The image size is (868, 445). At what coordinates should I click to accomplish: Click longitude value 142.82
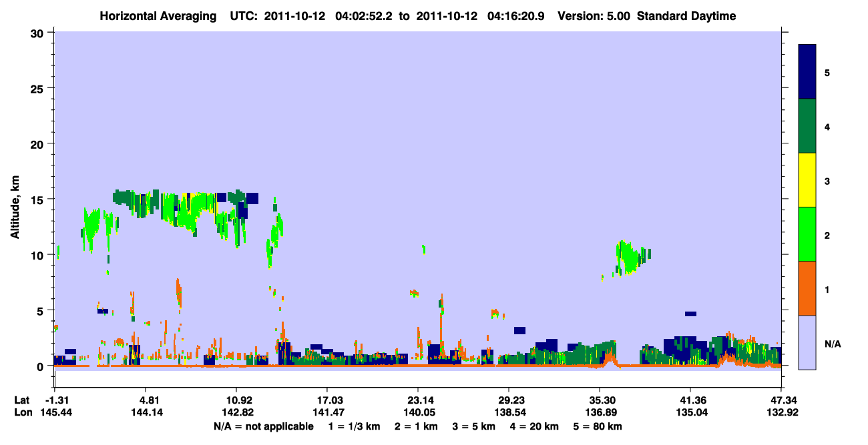pyautogui.click(x=236, y=413)
